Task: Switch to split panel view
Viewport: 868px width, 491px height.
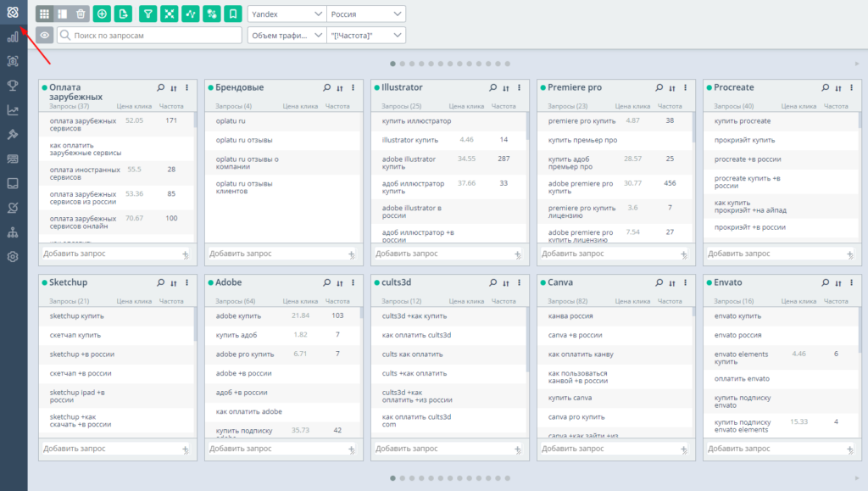Action: 63,14
